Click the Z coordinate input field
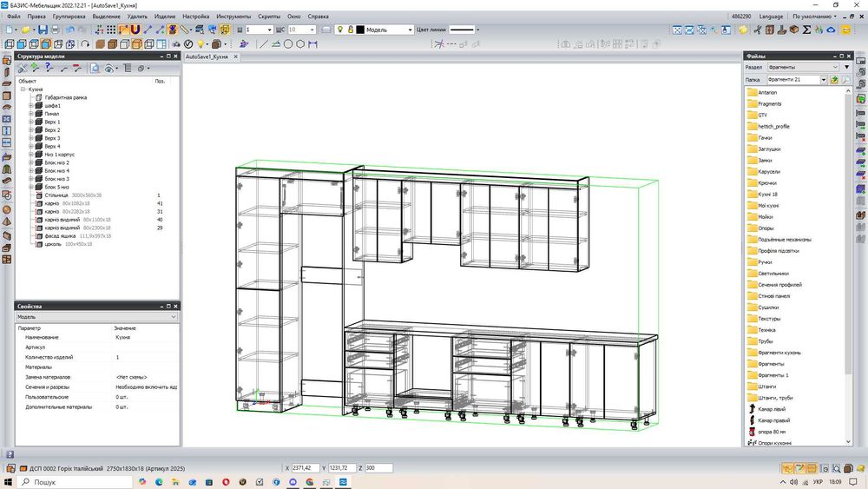This screenshot has width=868, height=489. pyautogui.click(x=378, y=468)
